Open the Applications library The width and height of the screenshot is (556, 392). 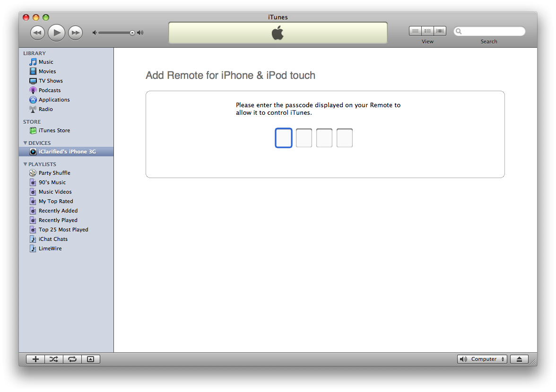[x=66, y=100]
